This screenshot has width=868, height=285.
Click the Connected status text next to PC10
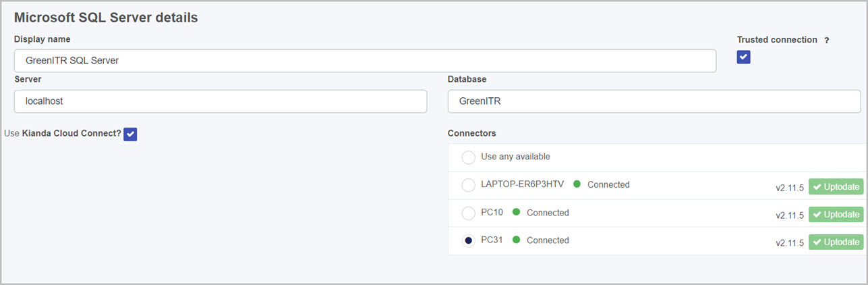548,213
